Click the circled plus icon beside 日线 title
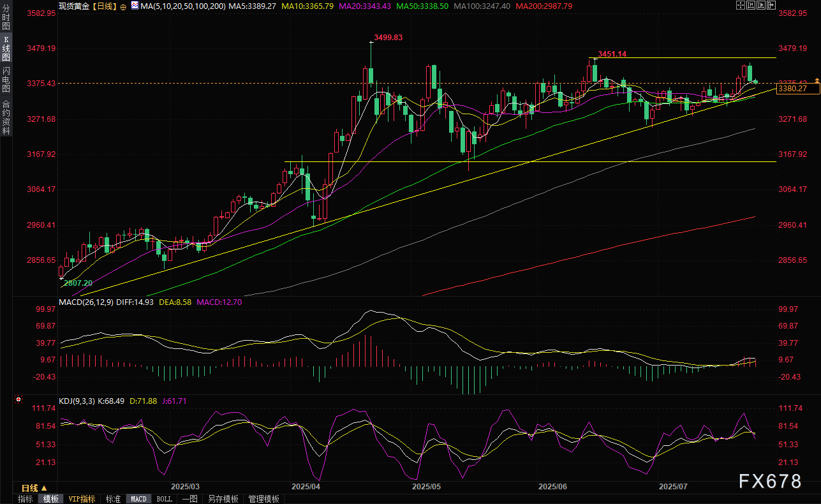The width and height of the screenshot is (821, 504). point(123,6)
